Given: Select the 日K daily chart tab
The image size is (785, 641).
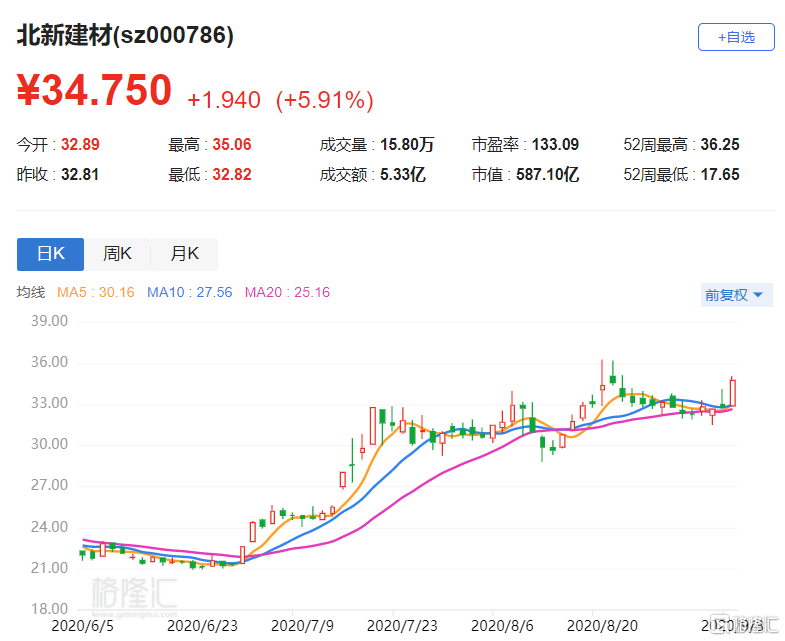Looking at the screenshot, I should coord(51,254).
